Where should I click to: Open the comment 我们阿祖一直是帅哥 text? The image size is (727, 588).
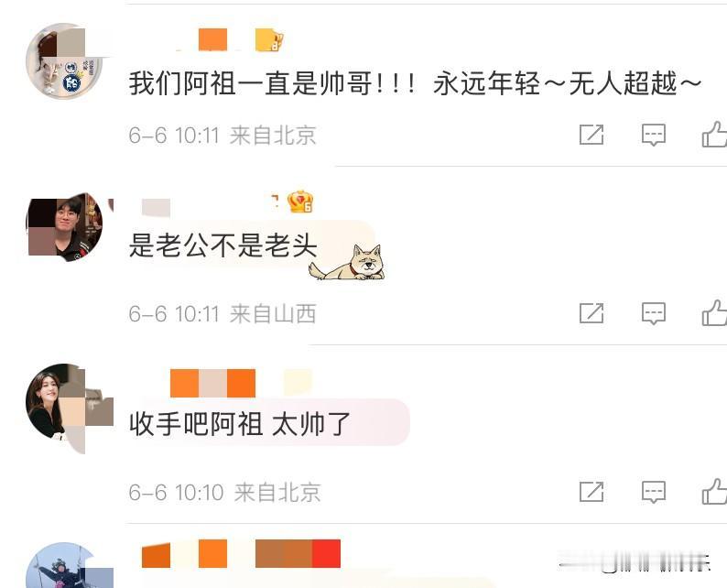click(415, 84)
